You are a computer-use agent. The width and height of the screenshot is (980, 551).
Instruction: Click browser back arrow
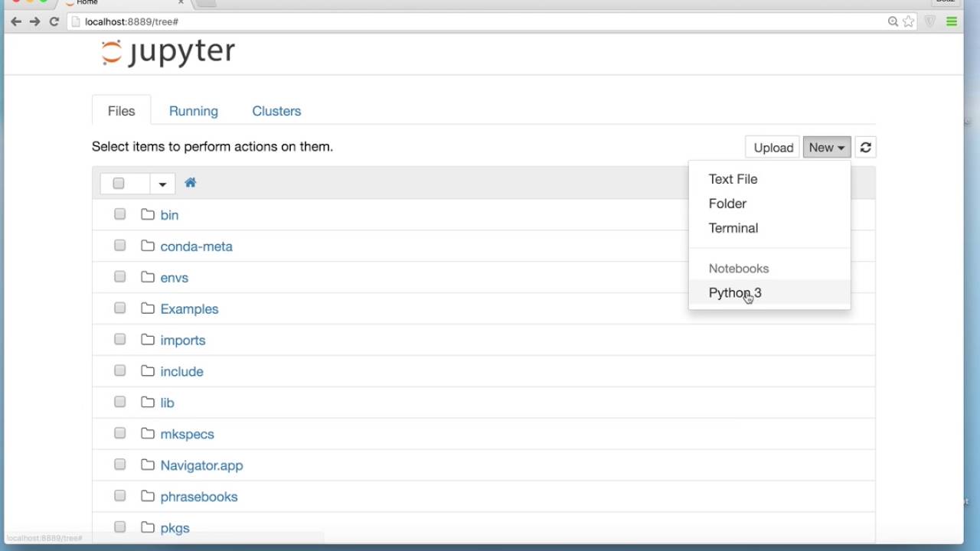[16, 21]
